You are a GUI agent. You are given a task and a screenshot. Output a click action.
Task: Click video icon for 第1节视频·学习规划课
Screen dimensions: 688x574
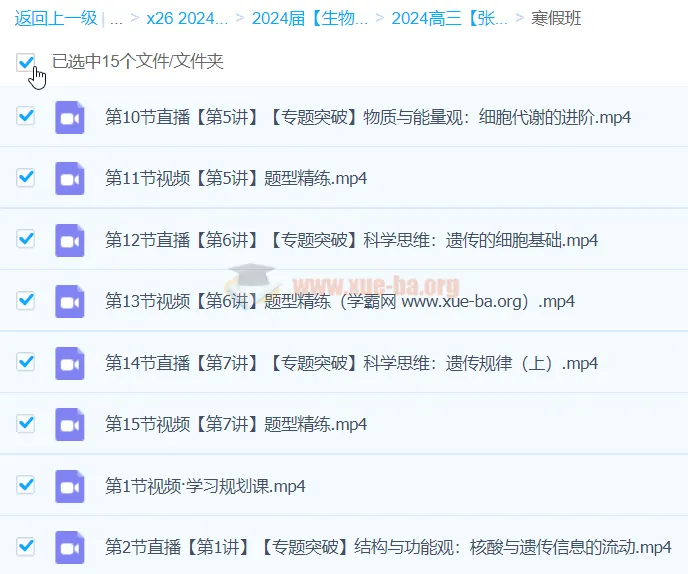point(69,486)
